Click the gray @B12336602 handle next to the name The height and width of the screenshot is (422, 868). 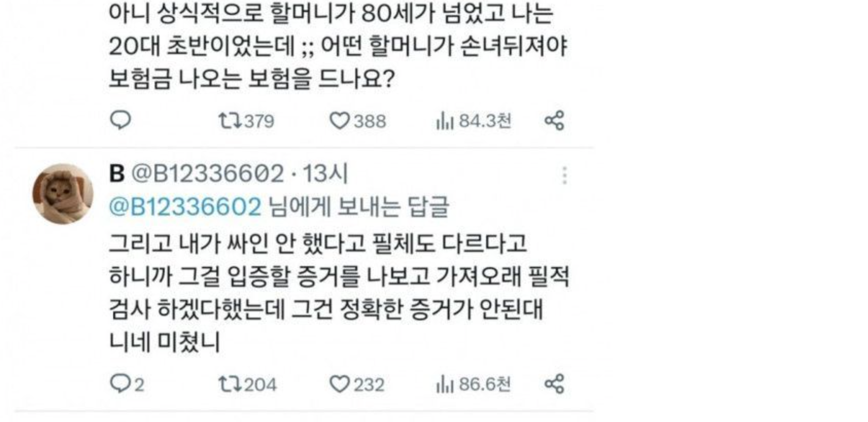pos(207,173)
